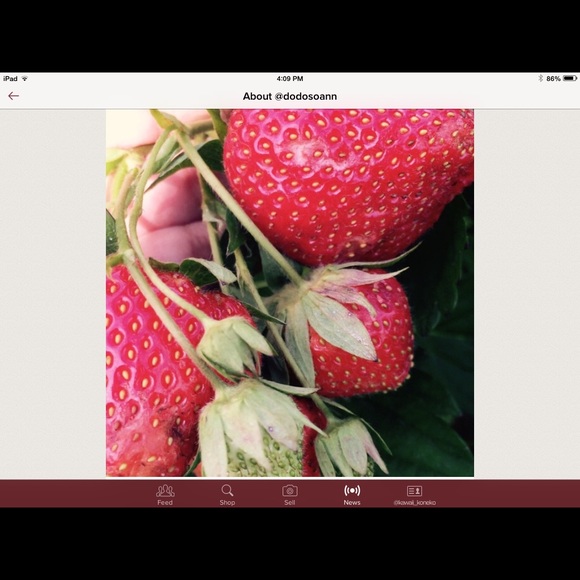Open the News broadcast icon
The image size is (580, 580).
click(352, 490)
